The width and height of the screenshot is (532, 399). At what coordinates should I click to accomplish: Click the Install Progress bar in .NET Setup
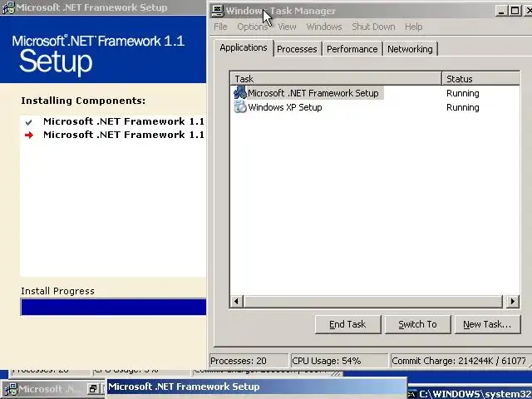pyautogui.click(x=113, y=307)
